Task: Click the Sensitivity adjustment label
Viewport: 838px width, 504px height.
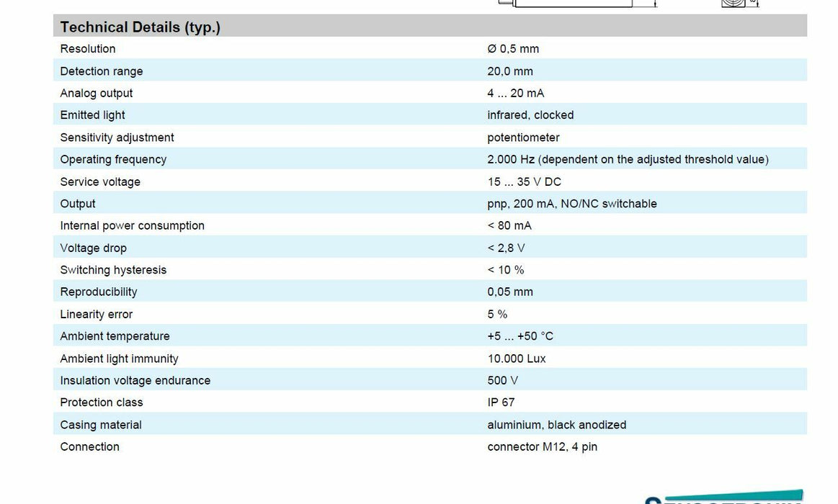Action: coord(117,138)
